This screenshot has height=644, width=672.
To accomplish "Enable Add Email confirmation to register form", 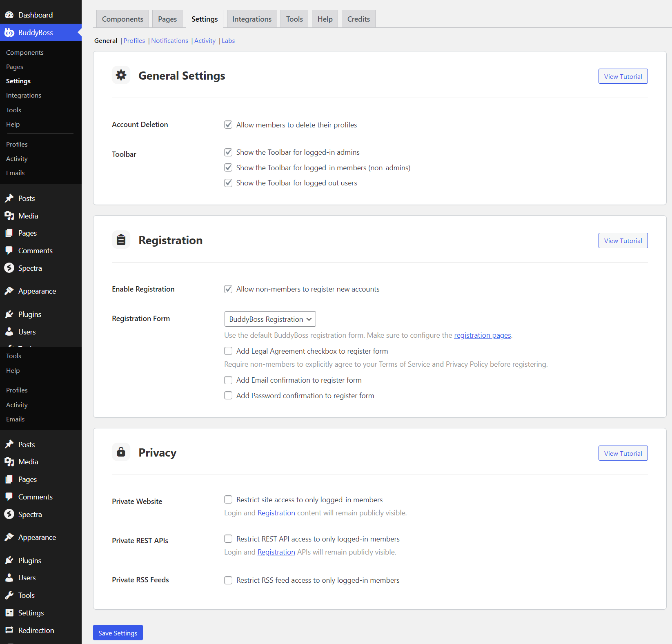I will click(x=228, y=380).
